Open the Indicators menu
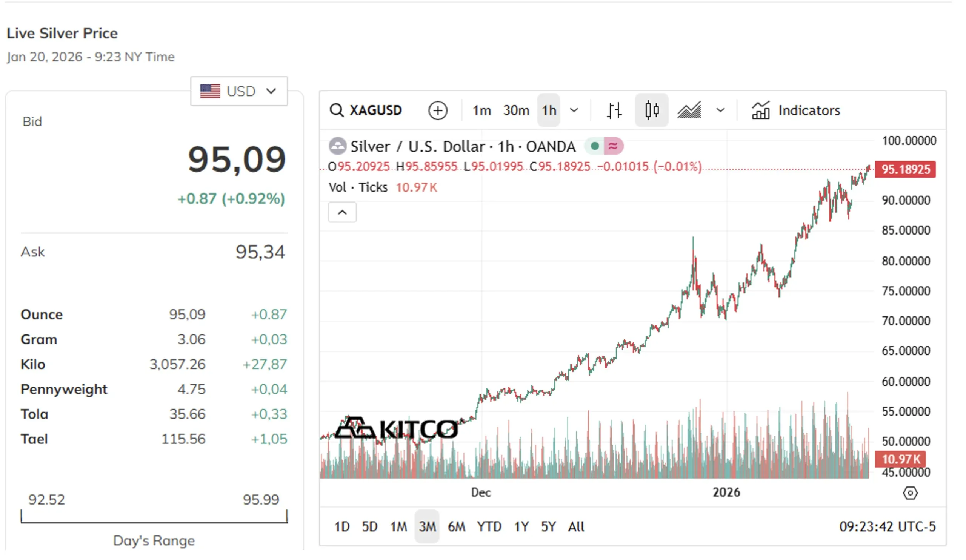Image resolution: width=966 pixels, height=560 pixels. click(x=796, y=111)
